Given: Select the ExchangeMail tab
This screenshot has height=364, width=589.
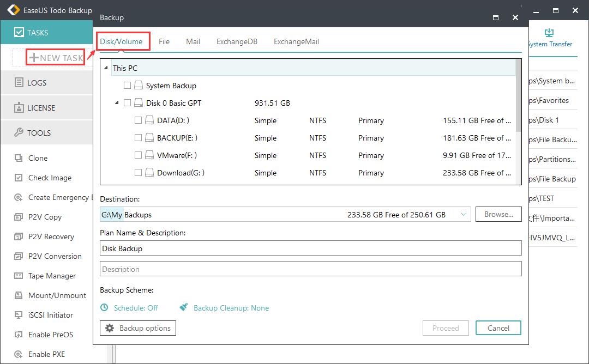Looking at the screenshot, I should (x=296, y=41).
